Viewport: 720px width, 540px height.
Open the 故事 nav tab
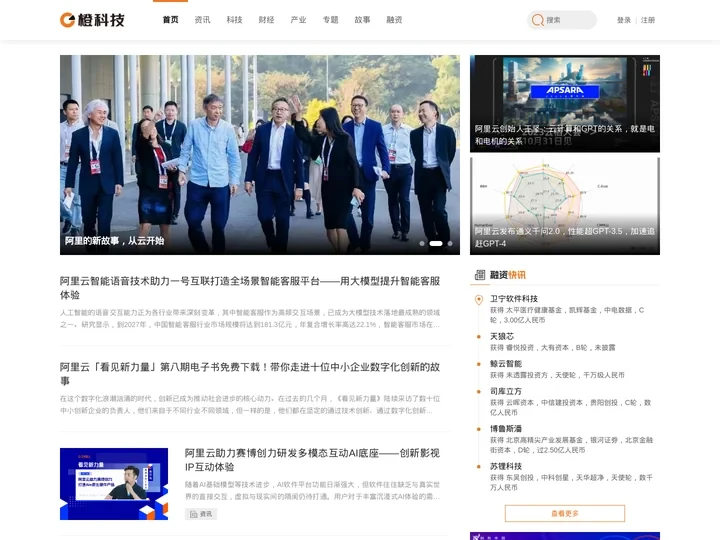pos(362,20)
